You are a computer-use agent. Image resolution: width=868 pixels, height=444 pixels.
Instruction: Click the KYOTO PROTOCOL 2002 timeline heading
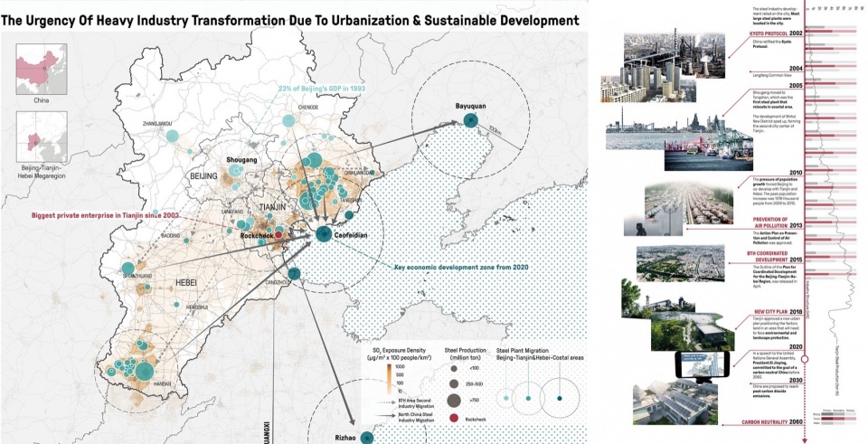tap(776, 33)
